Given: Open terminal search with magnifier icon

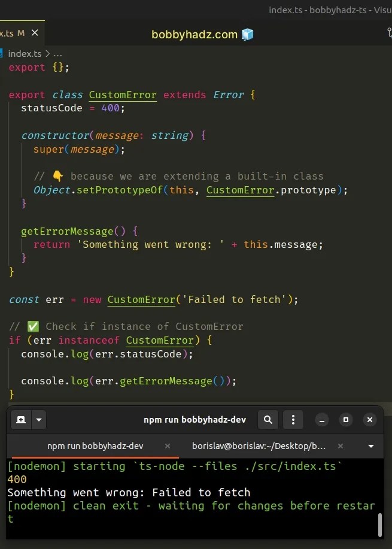Looking at the screenshot, I should 268,420.
